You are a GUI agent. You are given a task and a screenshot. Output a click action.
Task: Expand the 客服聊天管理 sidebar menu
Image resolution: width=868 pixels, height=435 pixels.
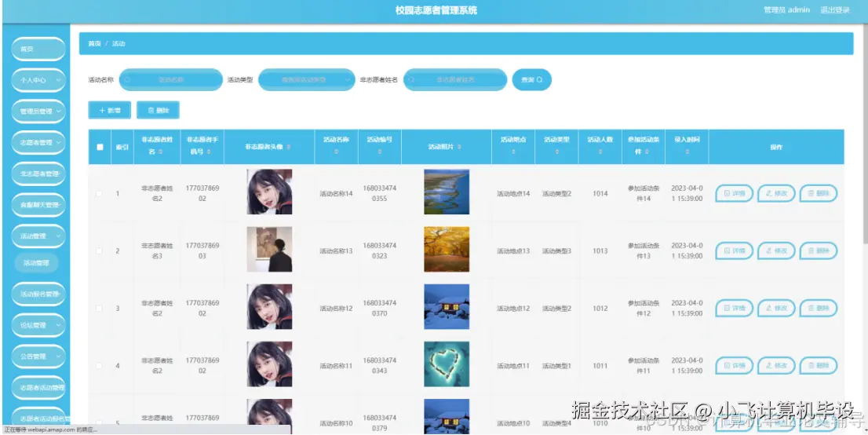[x=38, y=205]
